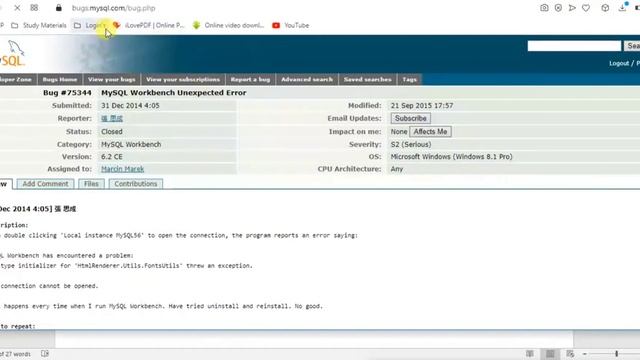Open Report a bug menu item
This screenshot has width=640, height=360.
[x=250, y=79]
